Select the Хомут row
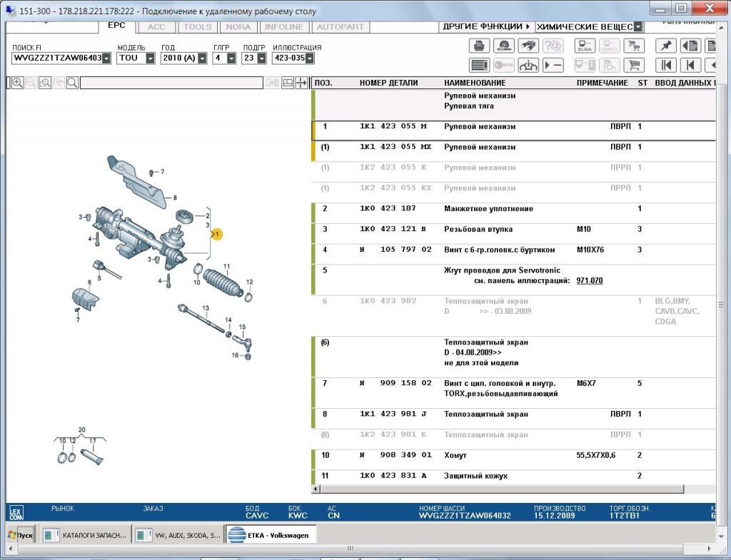 click(x=513, y=459)
